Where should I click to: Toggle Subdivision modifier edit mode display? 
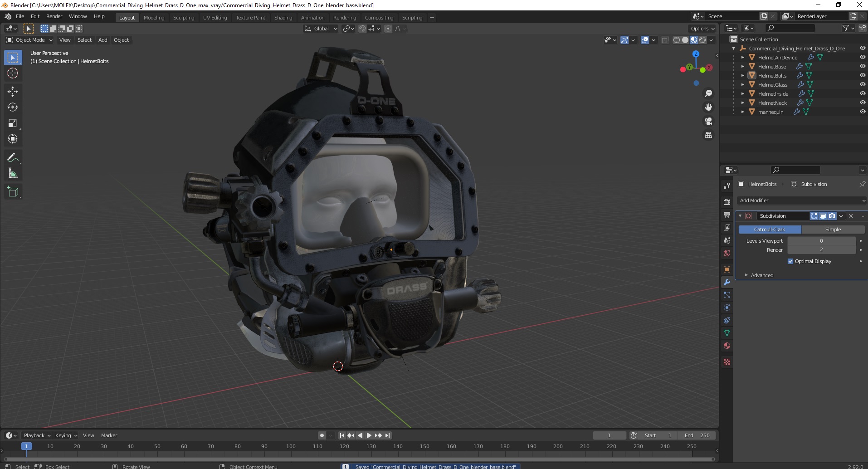(x=814, y=216)
